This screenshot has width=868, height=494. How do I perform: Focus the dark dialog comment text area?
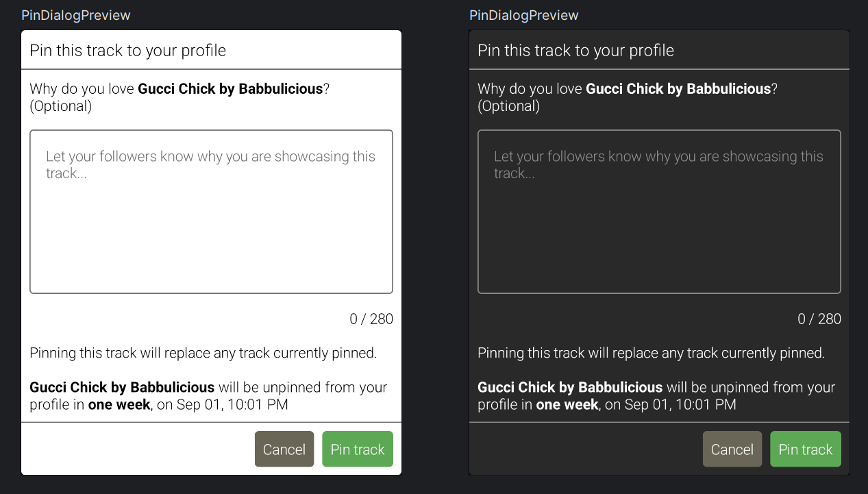point(659,212)
